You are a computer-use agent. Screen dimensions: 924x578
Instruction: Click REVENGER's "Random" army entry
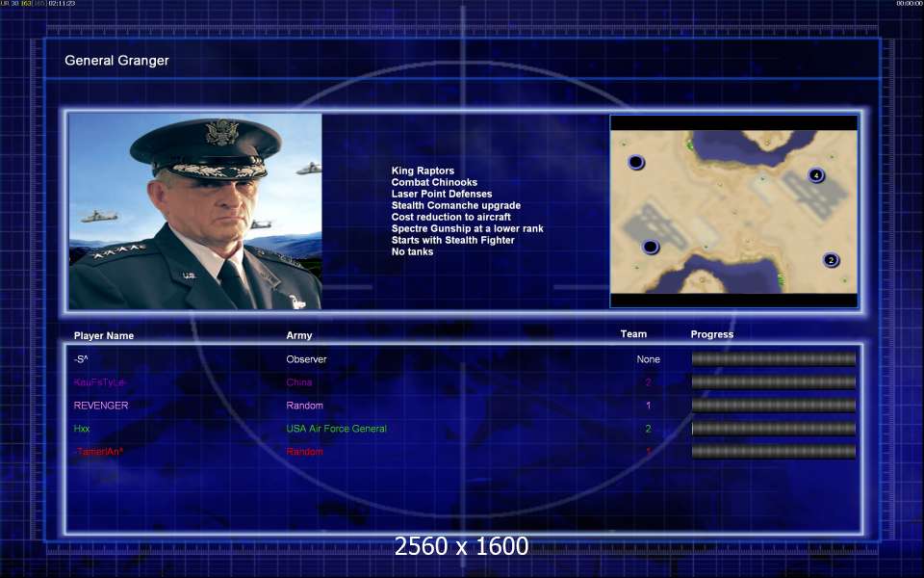coord(305,406)
